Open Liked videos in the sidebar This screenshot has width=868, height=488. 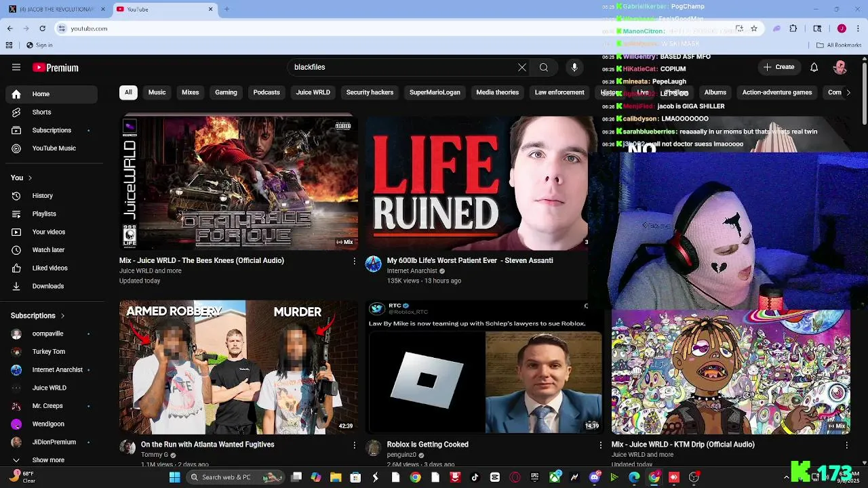click(52, 268)
